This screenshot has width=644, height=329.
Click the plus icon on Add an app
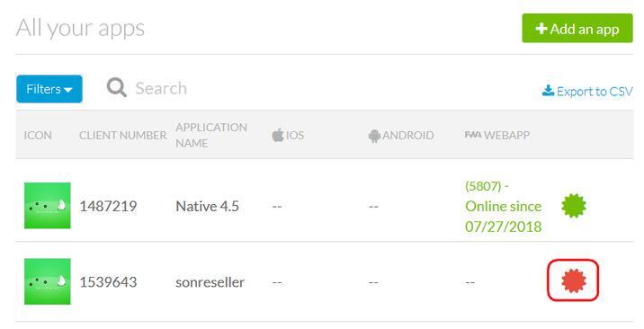tap(541, 28)
